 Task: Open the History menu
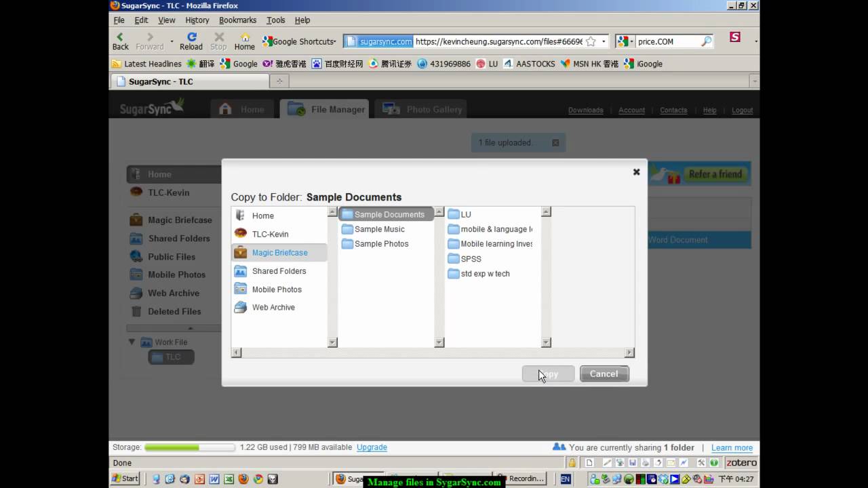coord(197,20)
